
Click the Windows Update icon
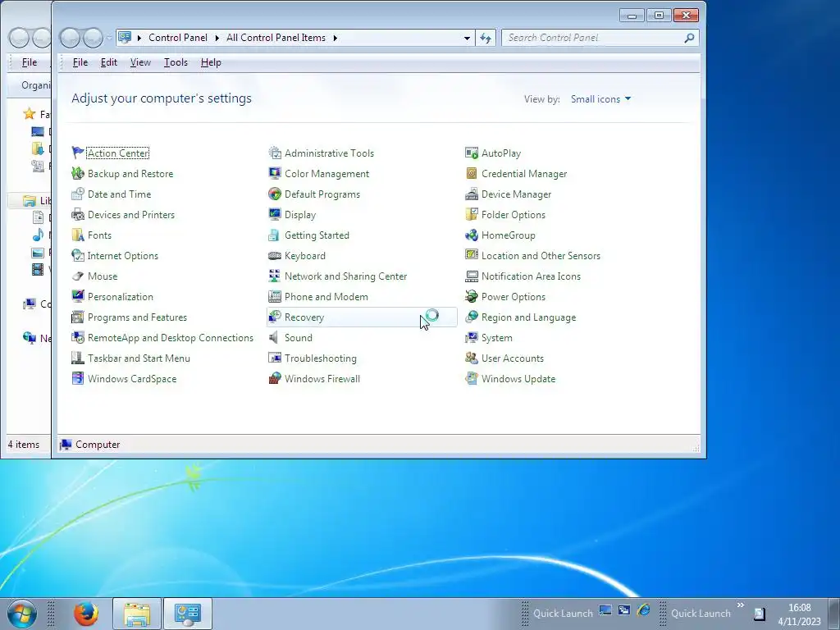point(472,379)
